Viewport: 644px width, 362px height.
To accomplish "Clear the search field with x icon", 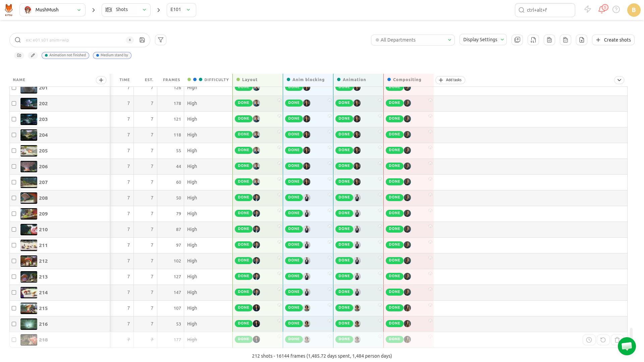I will tap(130, 40).
